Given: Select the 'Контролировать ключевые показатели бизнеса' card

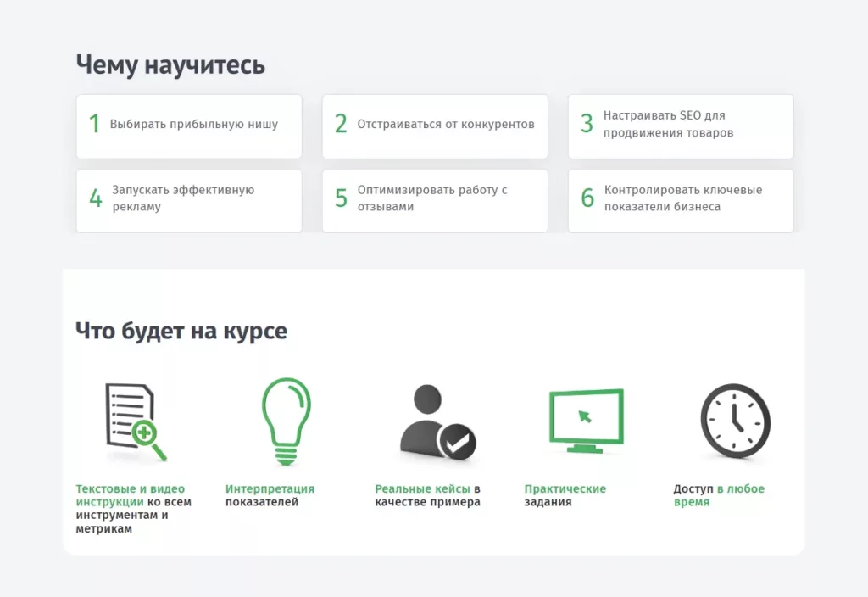Looking at the screenshot, I should 680,200.
